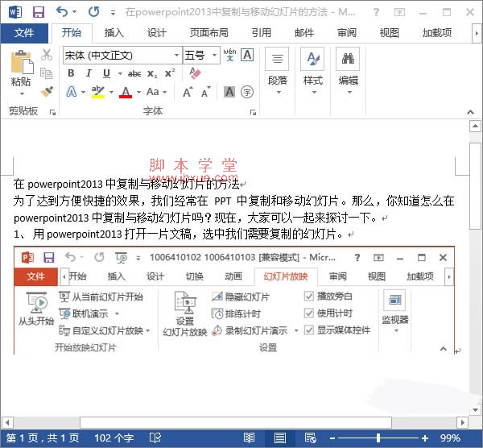Undo the last action in Word
Screen dimensions: 483x448
point(62,12)
